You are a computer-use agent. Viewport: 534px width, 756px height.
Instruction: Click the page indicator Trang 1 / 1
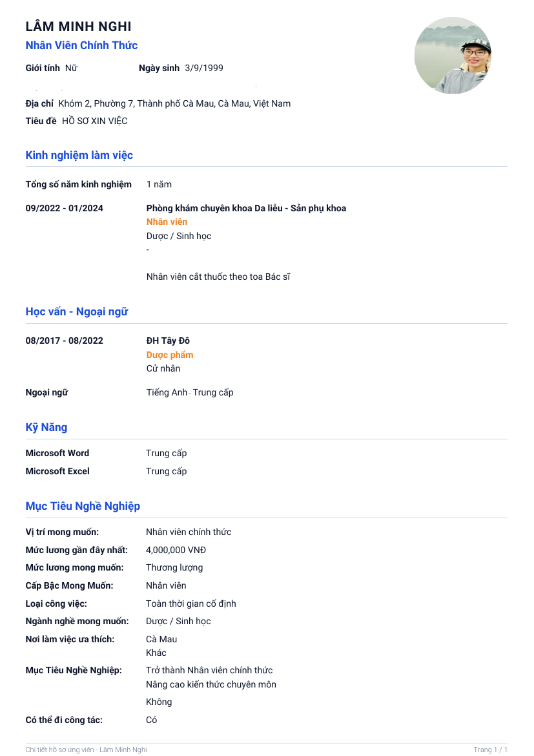pos(490,750)
